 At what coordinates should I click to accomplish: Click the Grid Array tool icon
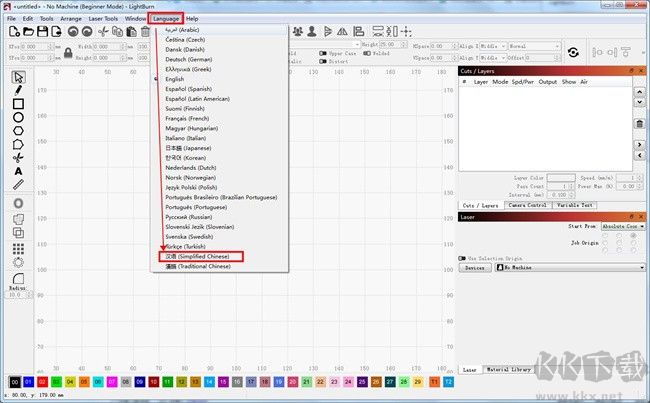[18, 249]
